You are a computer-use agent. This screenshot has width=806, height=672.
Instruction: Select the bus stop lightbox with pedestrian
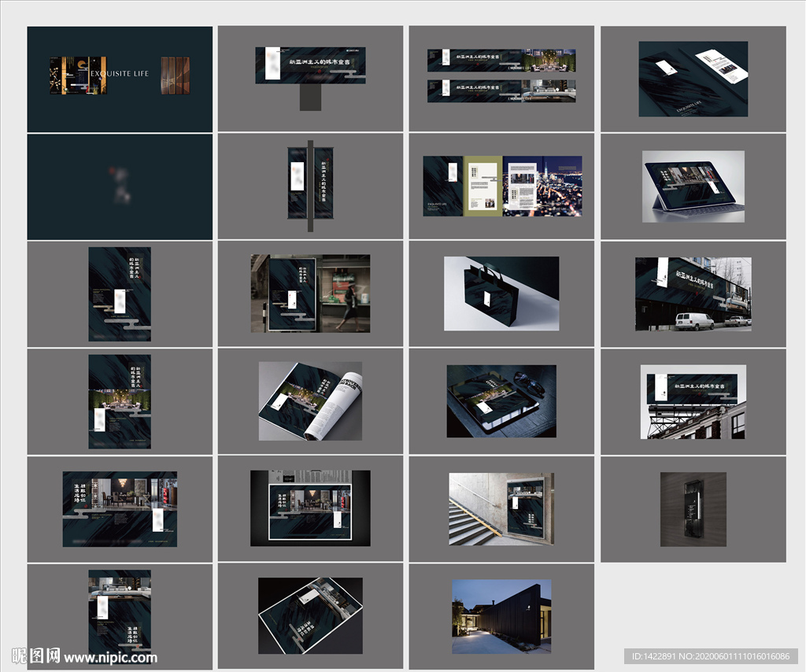coord(310,294)
